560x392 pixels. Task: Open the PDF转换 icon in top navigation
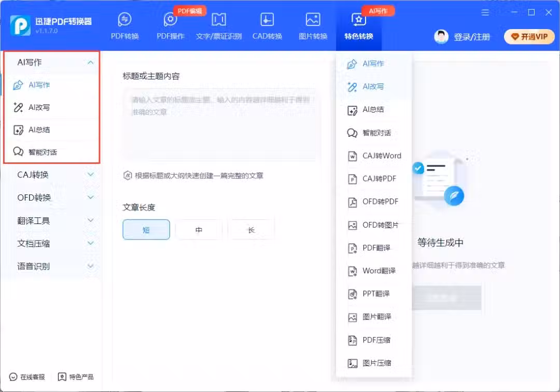124,20
